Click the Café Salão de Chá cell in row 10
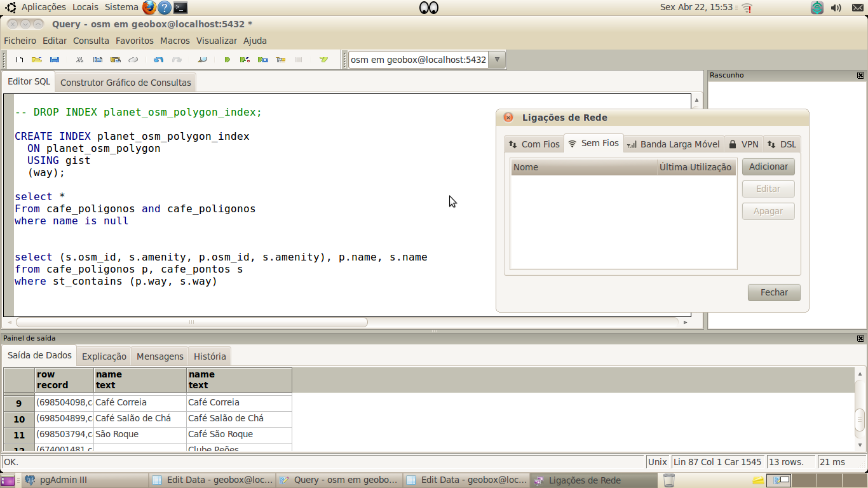 click(x=140, y=418)
